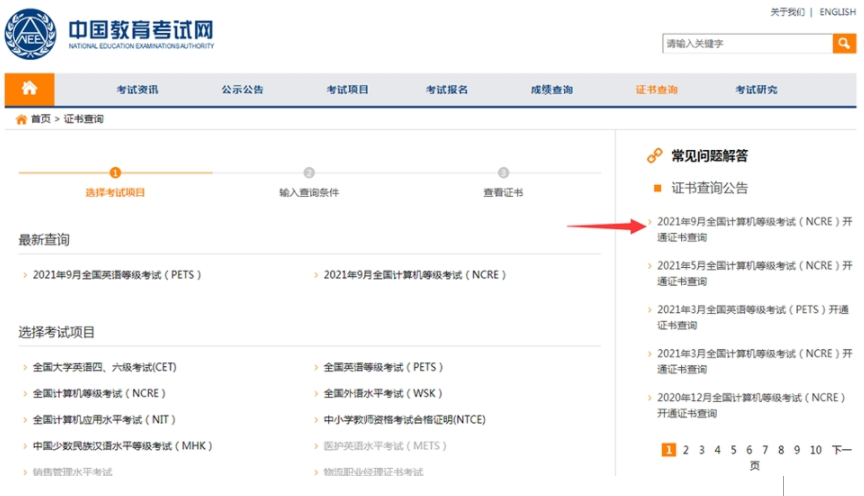864x496 pixels.
Task: Go to pagination page 10
Action: pos(816,450)
